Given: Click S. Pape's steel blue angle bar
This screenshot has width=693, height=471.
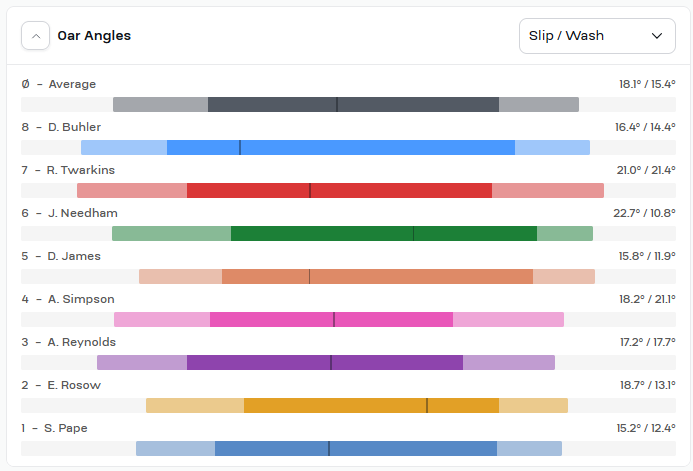Looking at the screenshot, I should pos(349,448).
